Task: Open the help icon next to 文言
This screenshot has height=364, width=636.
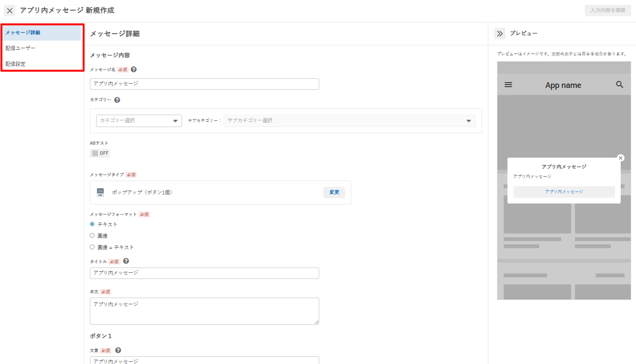Action: [118, 350]
